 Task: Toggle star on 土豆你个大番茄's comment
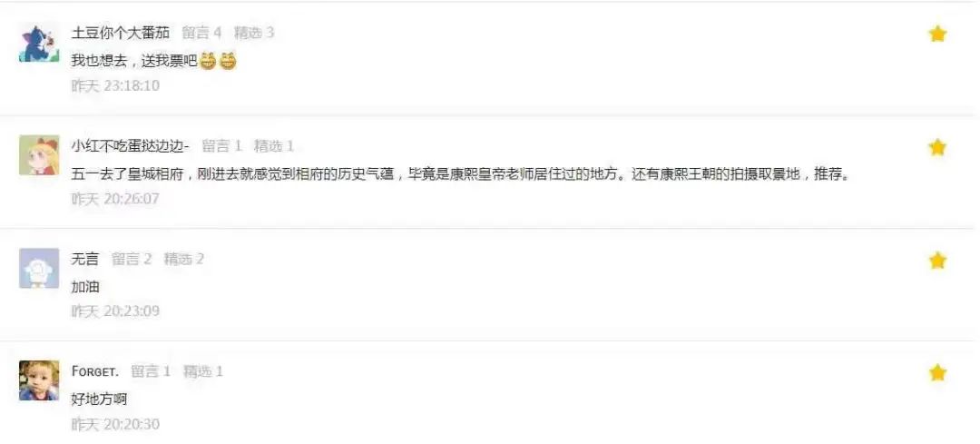[x=936, y=34]
